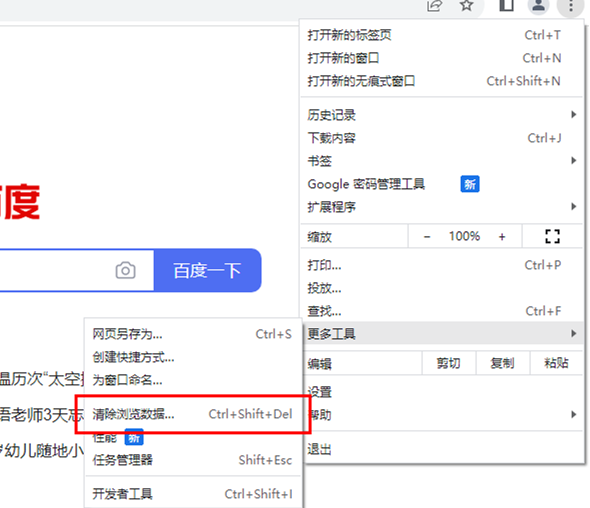The image size is (590, 508).
Task: Expand the 书签 submenu
Action: [x=442, y=161]
